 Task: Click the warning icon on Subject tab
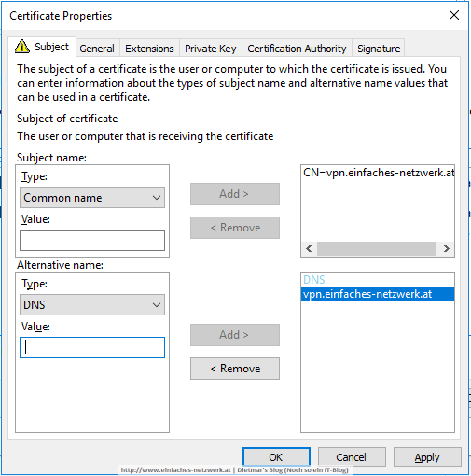[22, 47]
